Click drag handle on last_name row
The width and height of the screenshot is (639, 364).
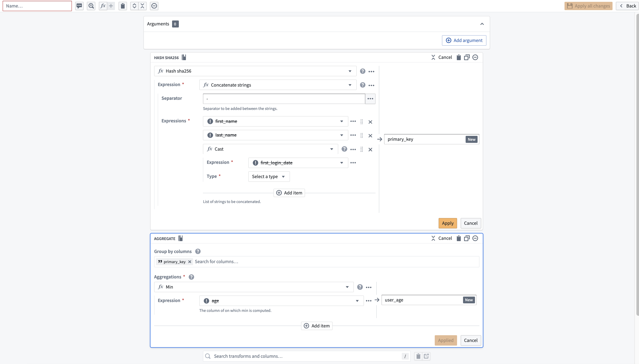tap(362, 135)
